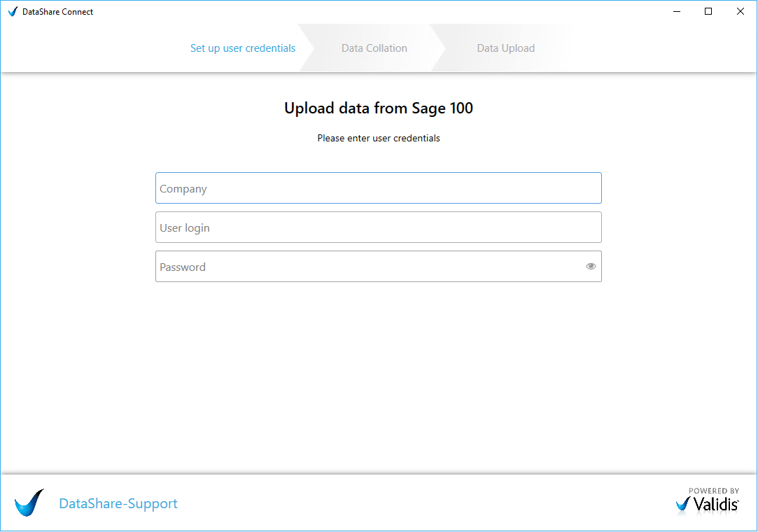Click the checkmark in the Validis logo
This screenshot has height=532, width=758.
(682, 505)
